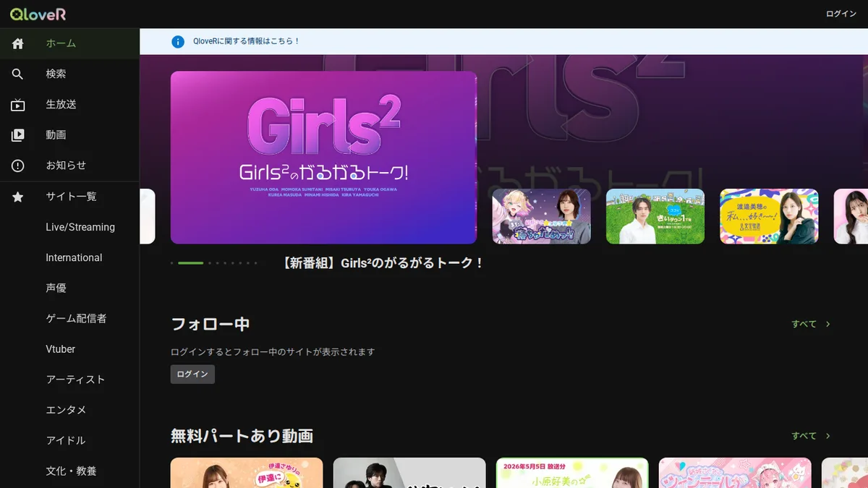Image resolution: width=868 pixels, height=488 pixels.
Task: Click the last carousel dot indicator
Action: click(x=255, y=263)
